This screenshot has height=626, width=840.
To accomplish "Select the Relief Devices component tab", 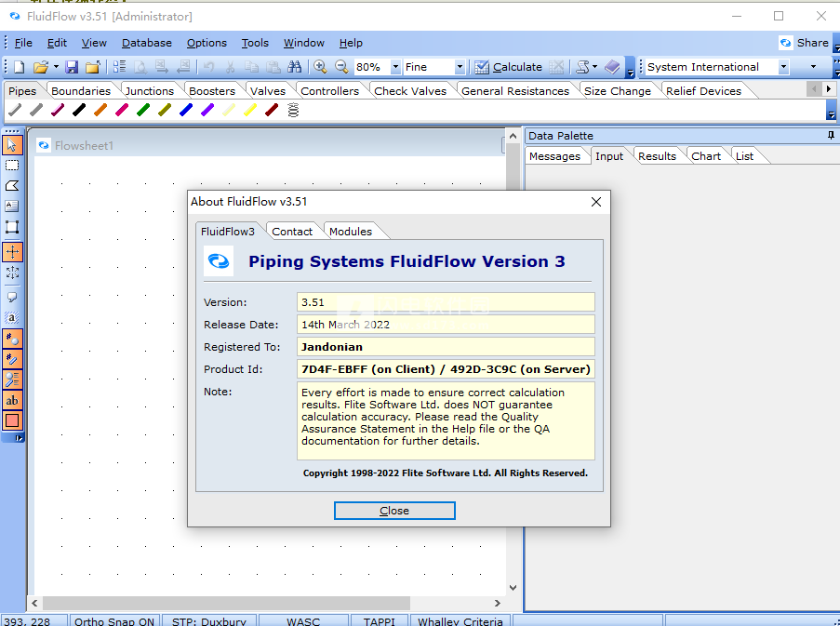I will [x=703, y=91].
